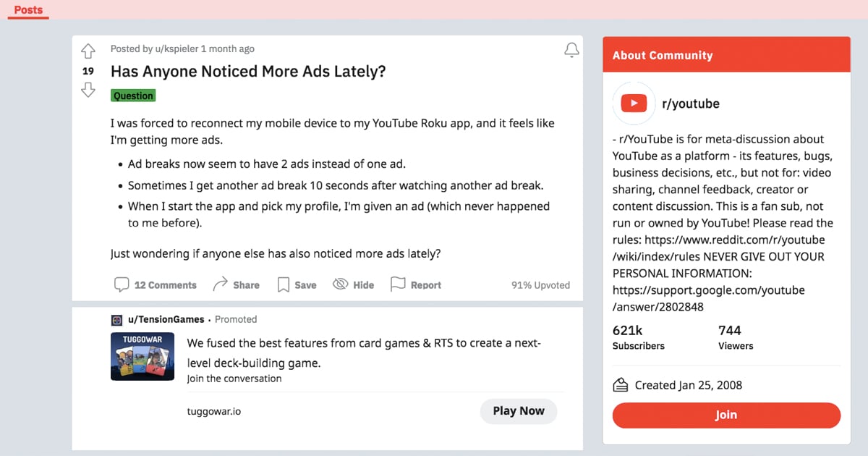Open the Tuggowar ad thumbnail
The image size is (868, 456).
coord(142,356)
